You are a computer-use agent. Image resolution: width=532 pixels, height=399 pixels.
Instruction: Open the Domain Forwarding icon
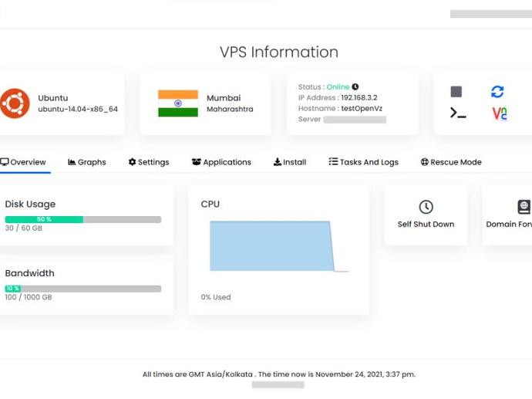(524, 207)
